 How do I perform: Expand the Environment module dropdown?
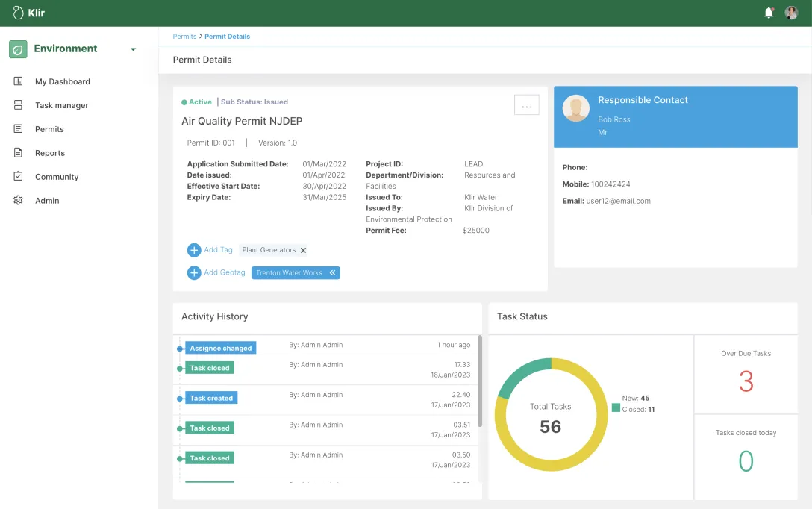(133, 49)
